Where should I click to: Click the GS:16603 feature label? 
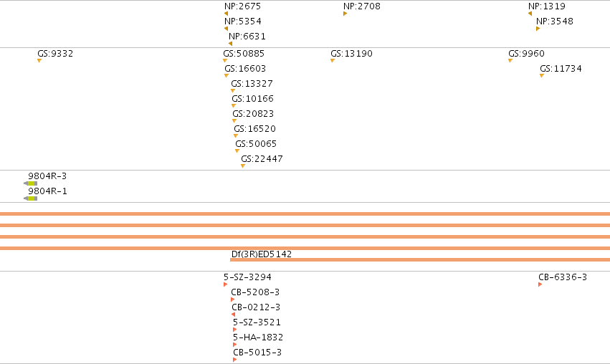[245, 69]
